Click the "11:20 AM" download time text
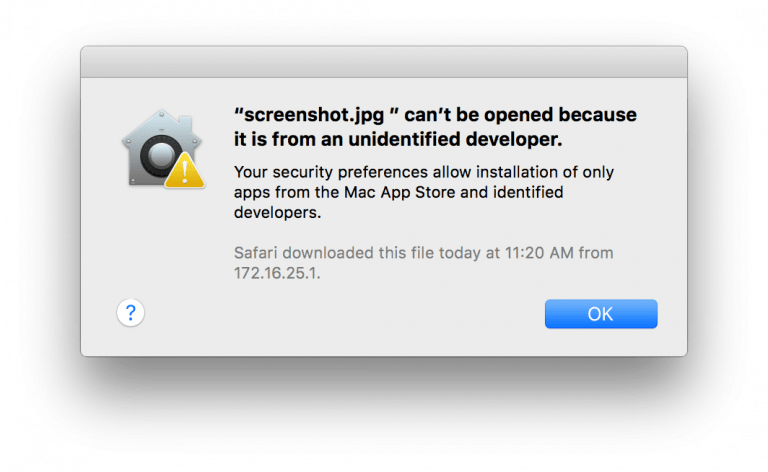 pyautogui.click(x=539, y=253)
